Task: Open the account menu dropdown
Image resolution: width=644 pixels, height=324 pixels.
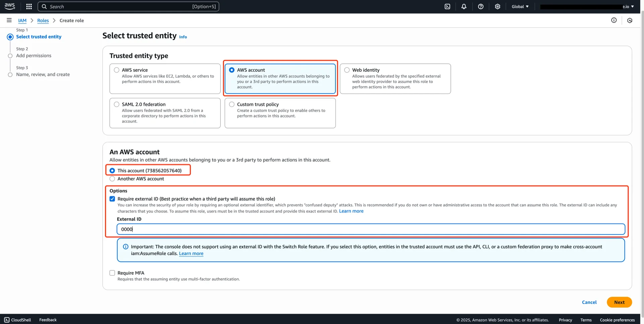Action: [x=587, y=6]
